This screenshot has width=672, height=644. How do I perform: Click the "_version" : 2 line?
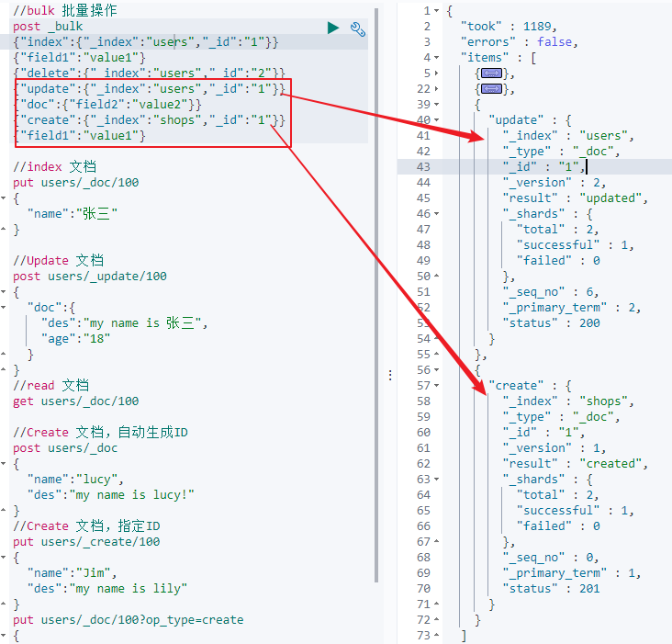coord(554,183)
